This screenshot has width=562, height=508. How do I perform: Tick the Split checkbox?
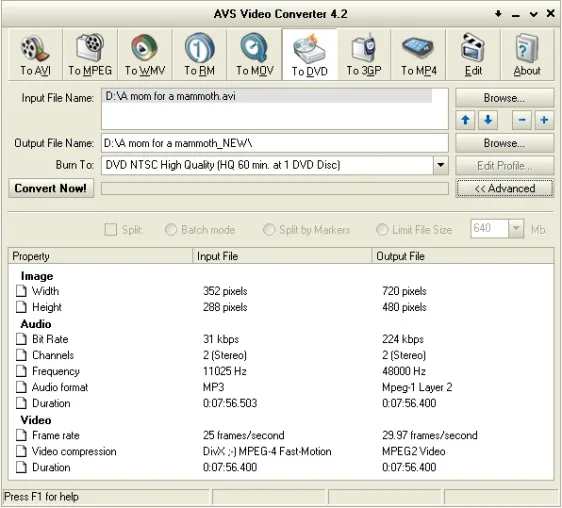111,229
